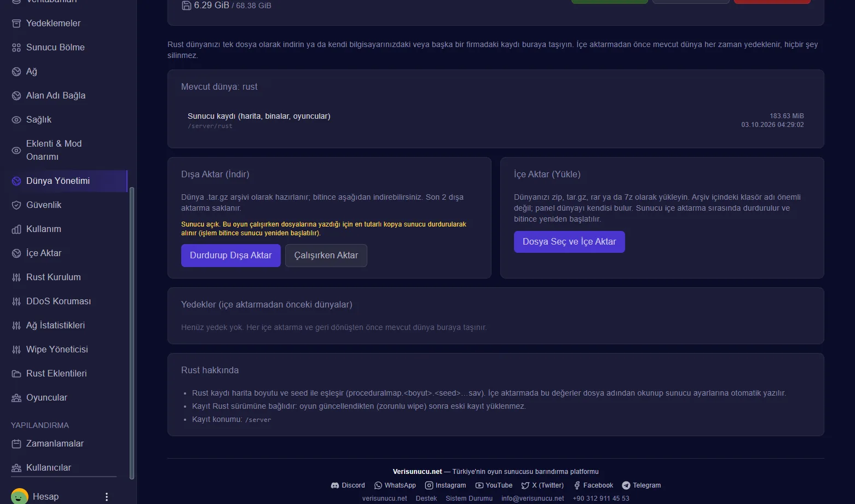Open the X (Twitter) footer link

coord(542,485)
